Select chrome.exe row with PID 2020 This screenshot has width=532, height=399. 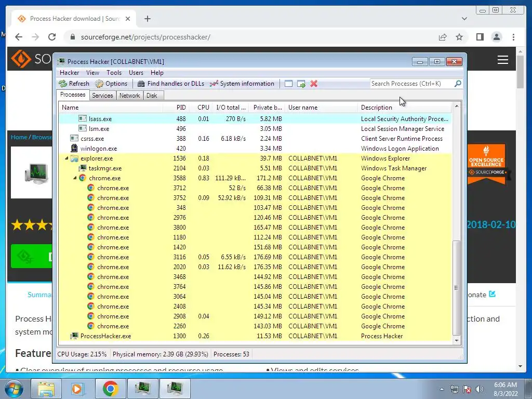(256, 267)
